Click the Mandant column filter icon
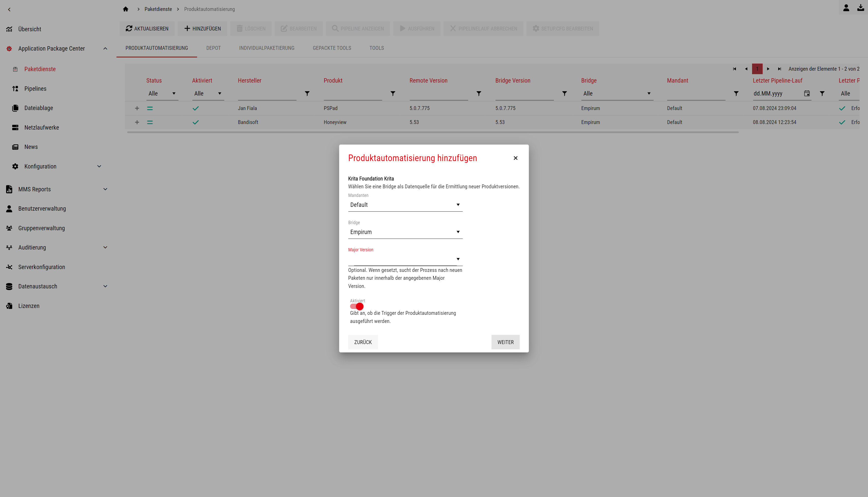The width and height of the screenshot is (868, 497). coord(736,94)
